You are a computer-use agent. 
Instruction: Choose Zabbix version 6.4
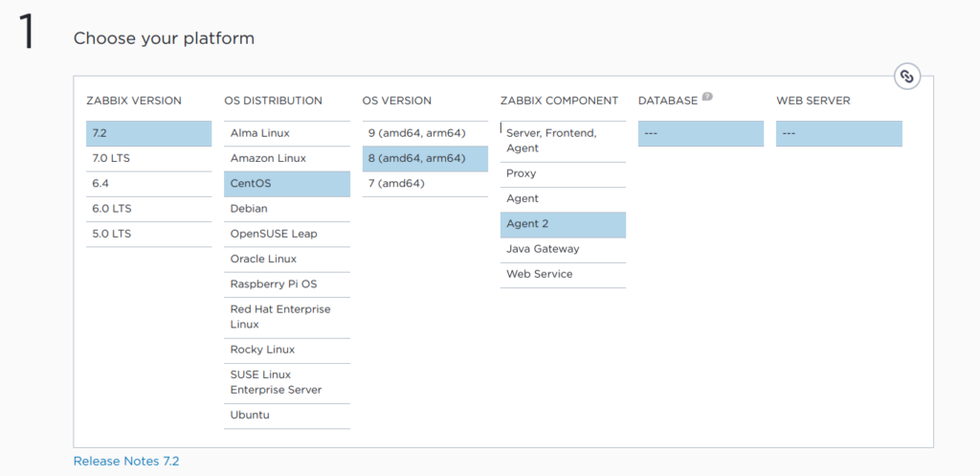click(148, 184)
